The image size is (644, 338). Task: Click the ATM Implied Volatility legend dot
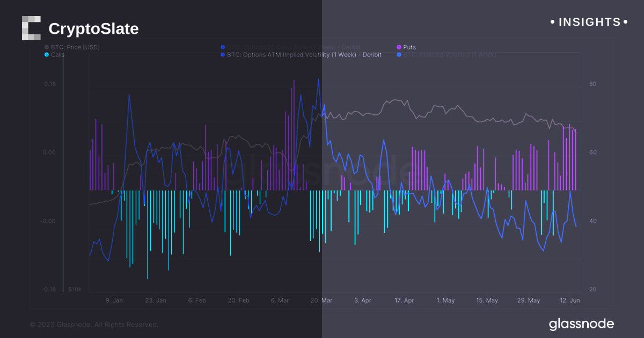coord(223,55)
